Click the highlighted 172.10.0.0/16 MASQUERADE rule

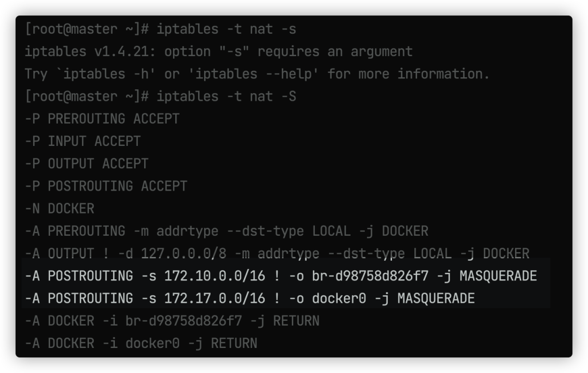(x=281, y=276)
